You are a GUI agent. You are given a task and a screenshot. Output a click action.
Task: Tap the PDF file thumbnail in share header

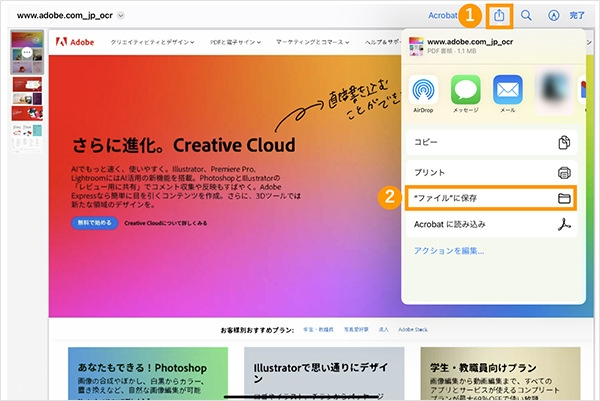coord(416,46)
